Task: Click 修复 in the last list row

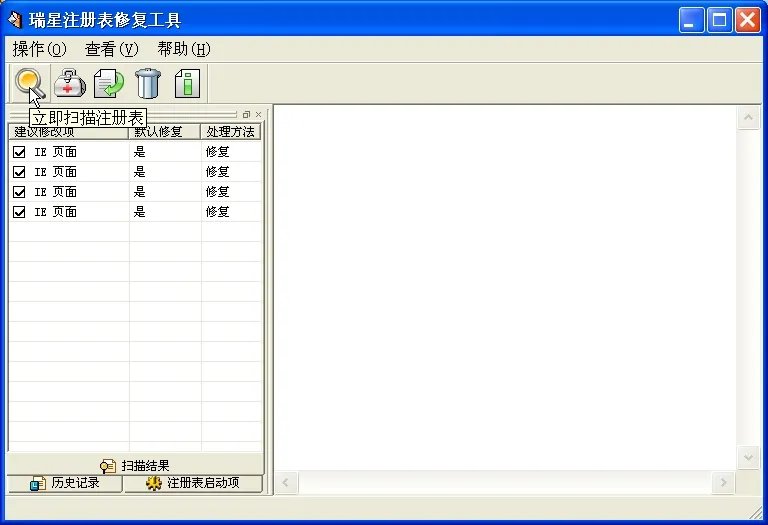Action: click(217, 212)
